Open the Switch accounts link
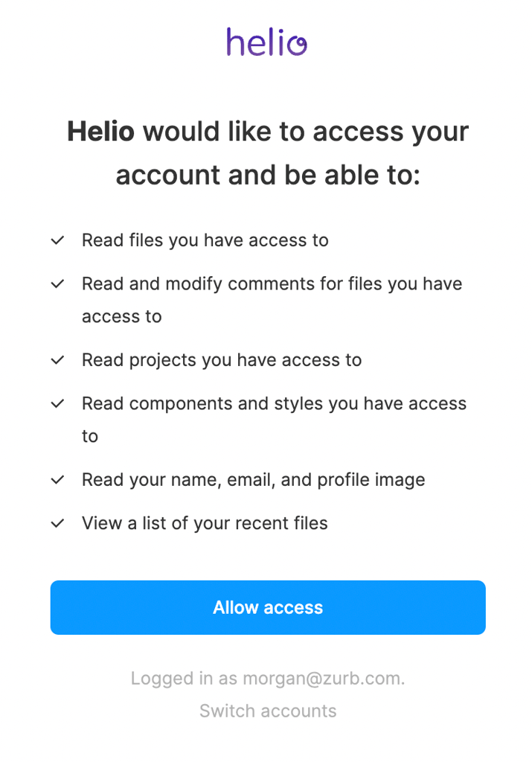This screenshot has height=762, width=532. [x=268, y=711]
